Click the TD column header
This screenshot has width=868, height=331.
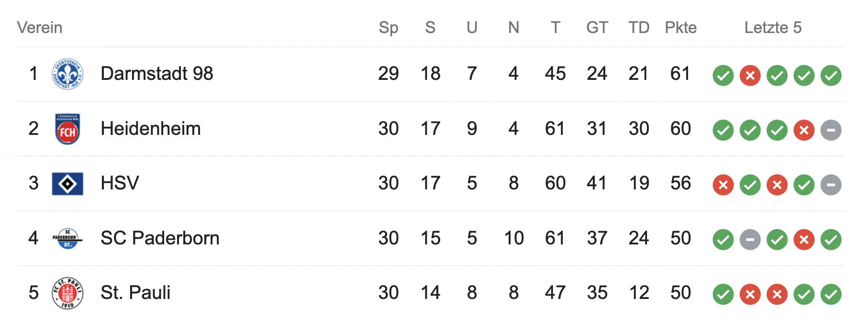tap(639, 28)
